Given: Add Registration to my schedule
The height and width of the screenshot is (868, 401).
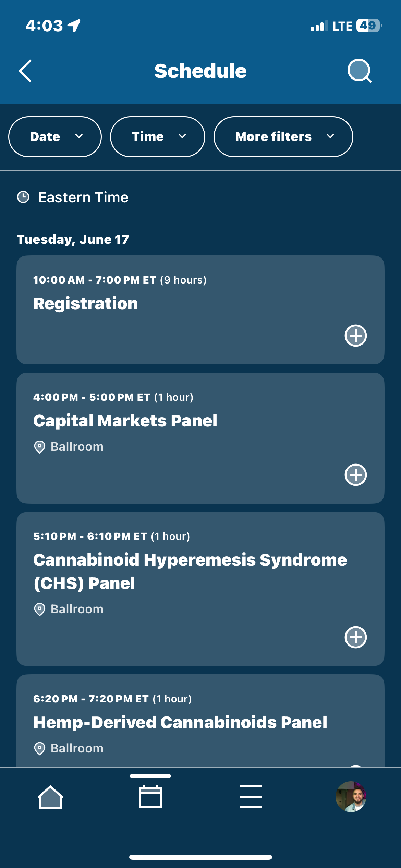Looking at the screenshot, I should [356, 336].
